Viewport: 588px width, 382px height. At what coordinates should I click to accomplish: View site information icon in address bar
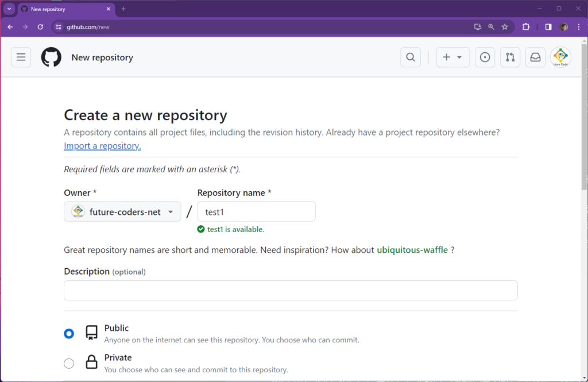[x=58, y=27]
